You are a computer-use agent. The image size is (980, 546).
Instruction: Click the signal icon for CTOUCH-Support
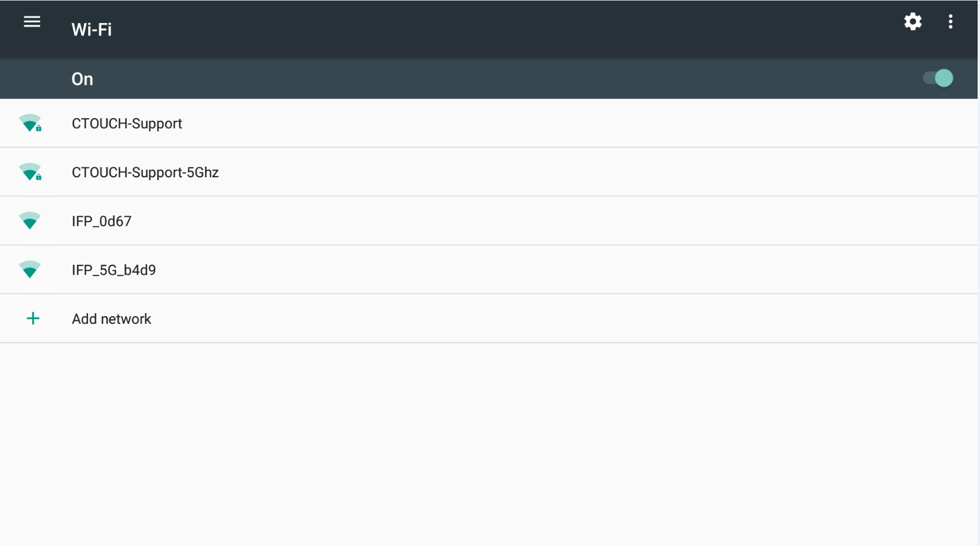29,123
